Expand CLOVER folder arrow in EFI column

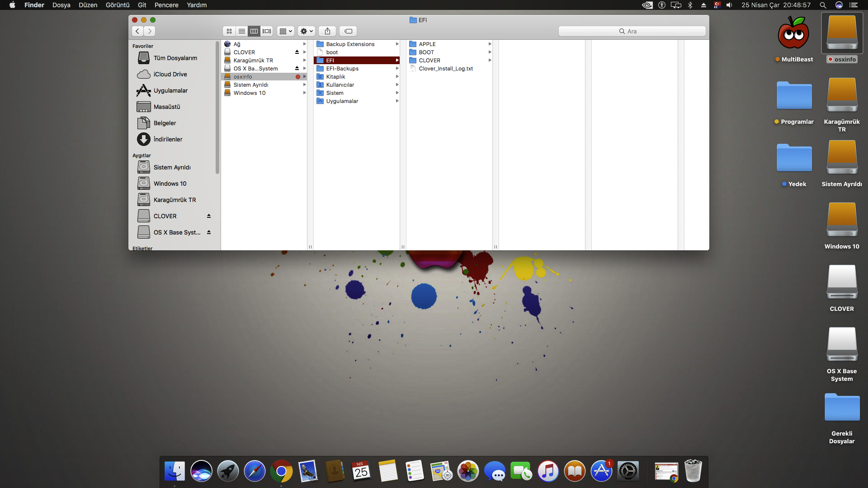tap(490, 60)
